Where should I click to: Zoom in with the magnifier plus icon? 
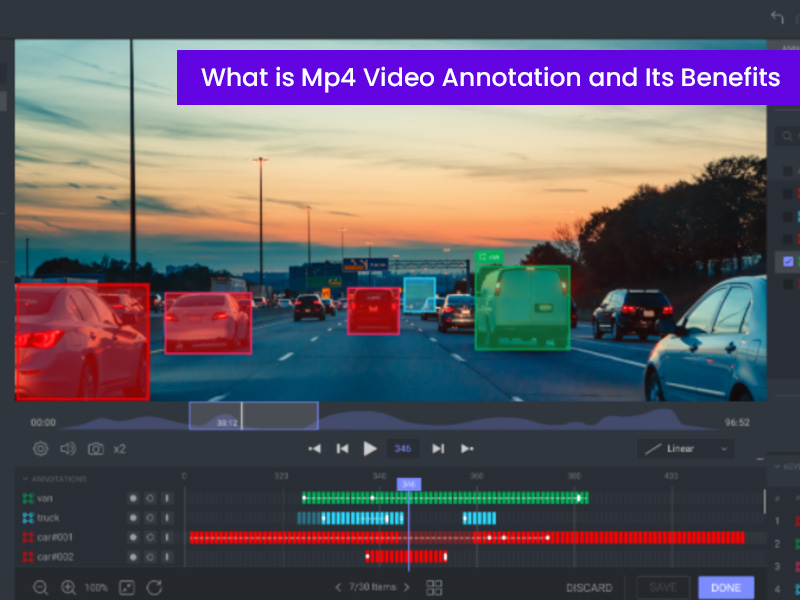tap(69, 588)
